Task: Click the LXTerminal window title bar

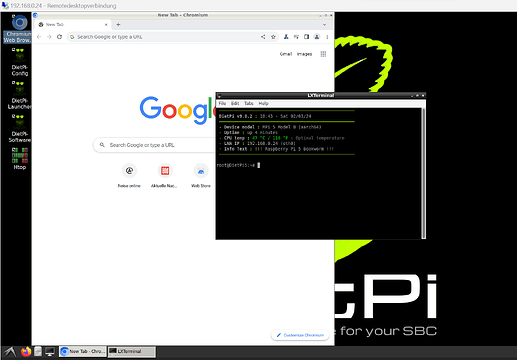Action: coord(320,95)
